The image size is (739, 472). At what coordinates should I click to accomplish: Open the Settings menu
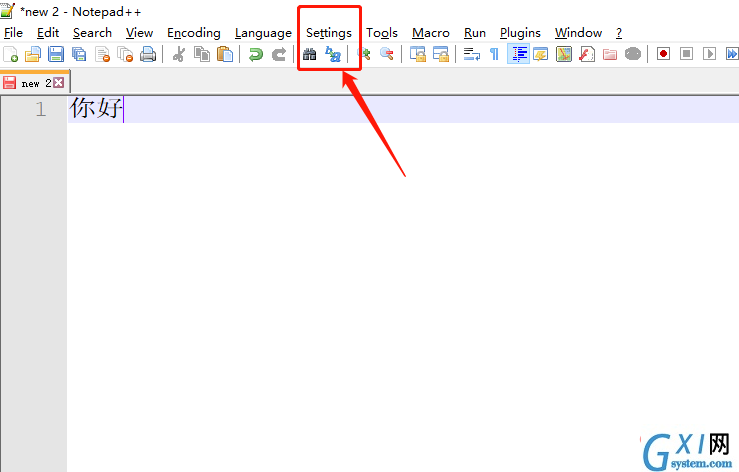[329, 33]
